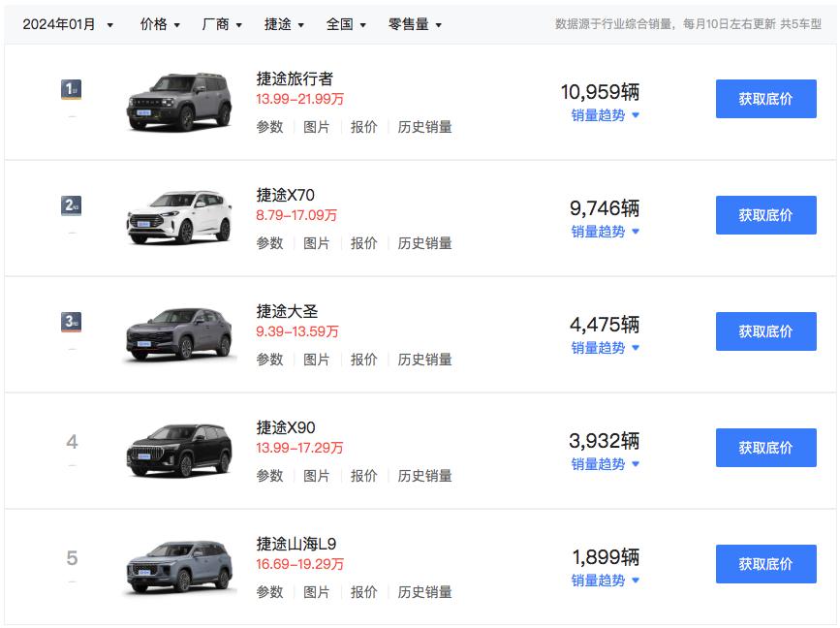Open the 捷途旅行者 car thumbnail image
Viewport: 840px width, 628px height.
click(180, 102)
